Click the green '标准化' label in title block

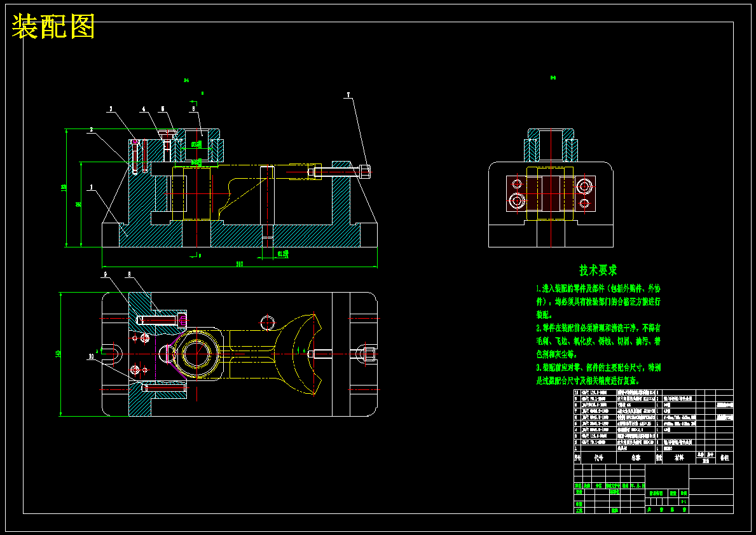[615, 492]
